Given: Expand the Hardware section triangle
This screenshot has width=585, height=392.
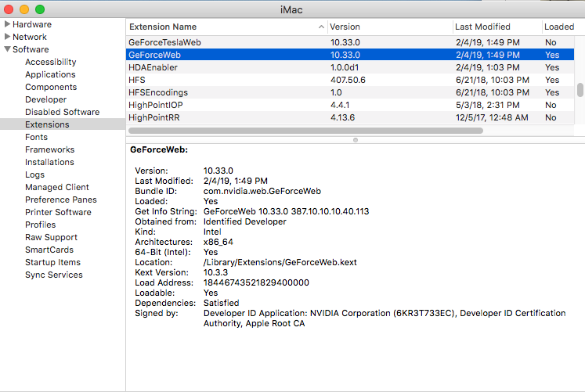Looking at the screenshot, I should pyautogui.click(x=7, y=24).
